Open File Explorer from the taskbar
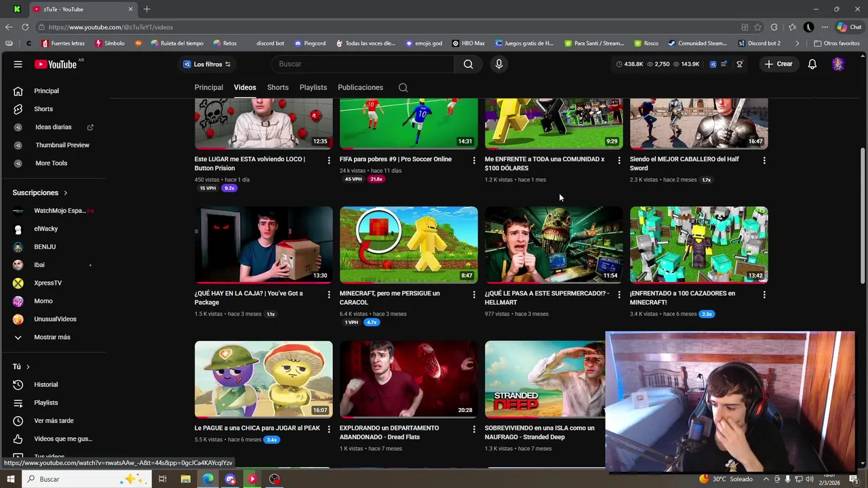 [x=185, y=479]
